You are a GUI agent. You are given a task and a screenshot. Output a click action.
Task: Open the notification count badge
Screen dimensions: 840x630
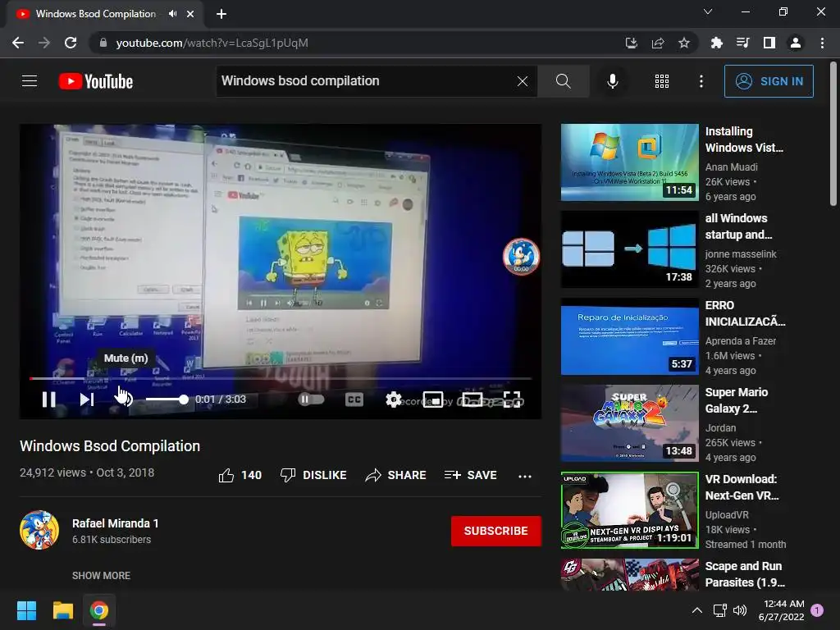point(817,610)
